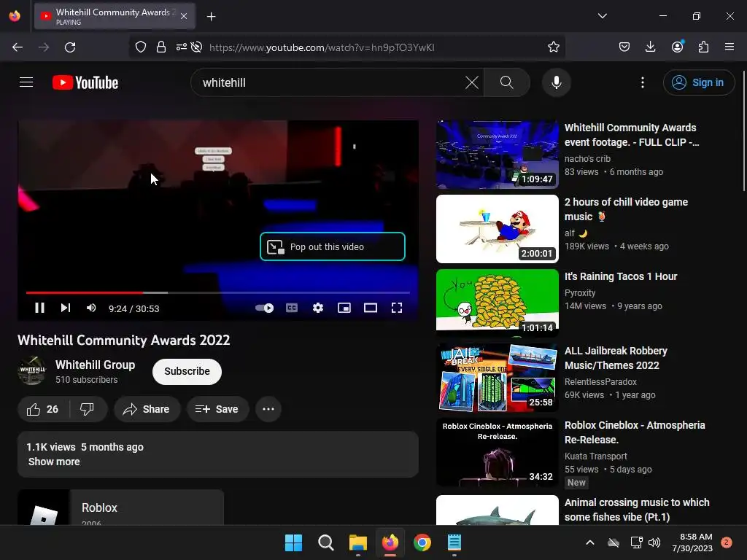Toggle the autoplay switch in player

[264, 308]
